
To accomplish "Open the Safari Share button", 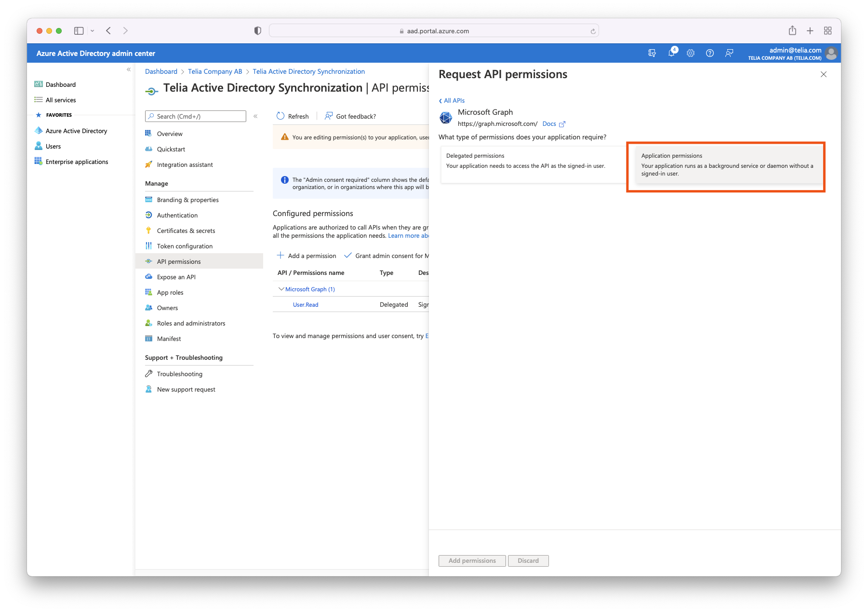I will tap(792, 30).
